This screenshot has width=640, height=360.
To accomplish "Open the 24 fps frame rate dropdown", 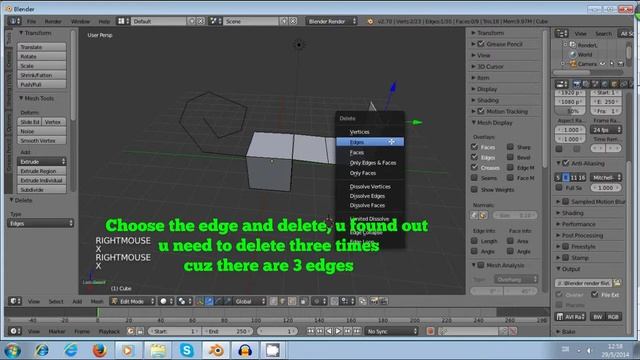I will point(606,130).
